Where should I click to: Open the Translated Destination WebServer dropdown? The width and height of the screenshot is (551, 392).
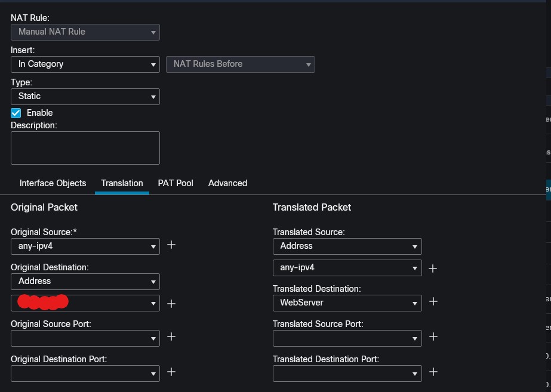coord(347,303)
